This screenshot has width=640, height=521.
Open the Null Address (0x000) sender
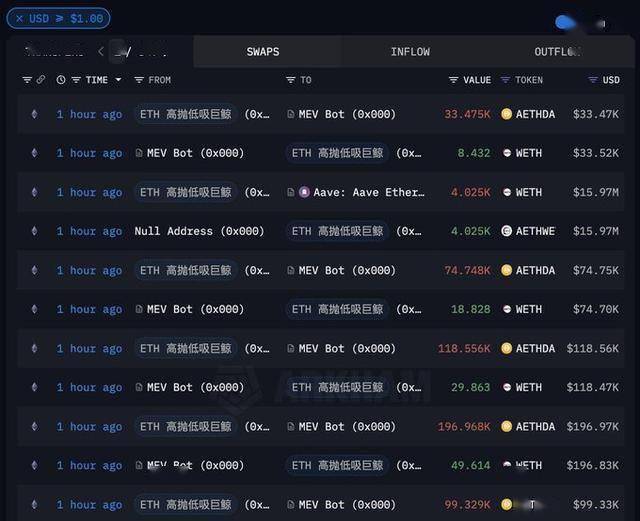[x=199, y=231]
